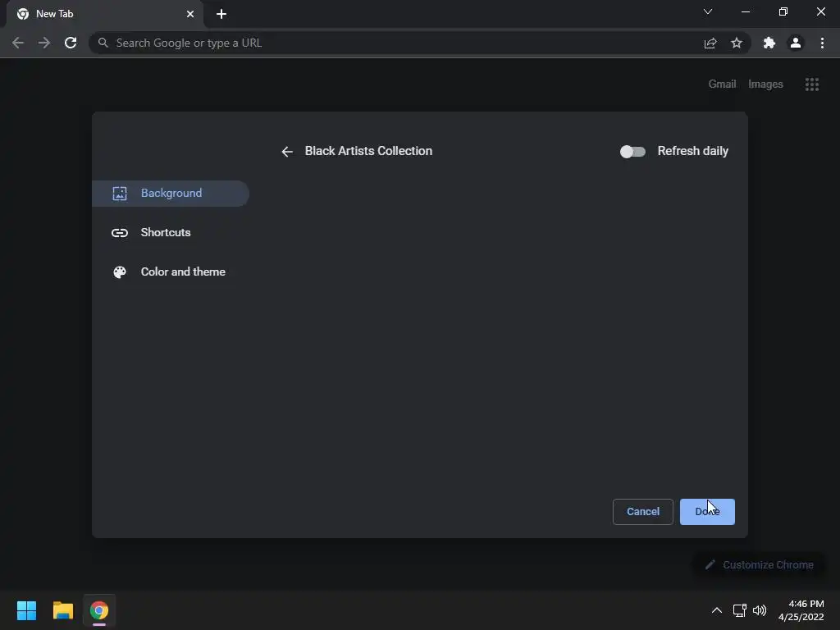Show hidden system tray icons

coord(717,610)
